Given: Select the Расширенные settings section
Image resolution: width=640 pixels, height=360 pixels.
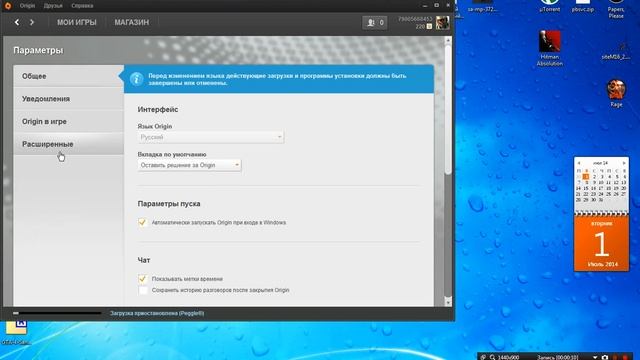Looking at the screenshot, I should click(x=68, y=144).
